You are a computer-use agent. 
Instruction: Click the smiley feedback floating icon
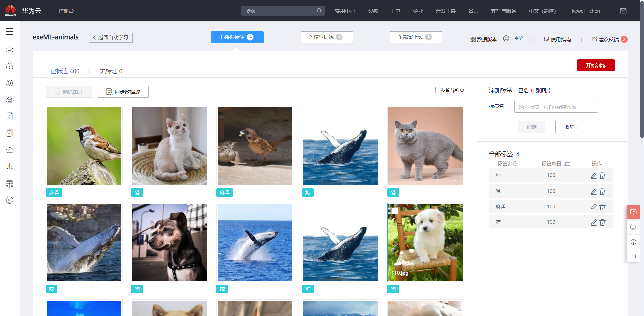pyautogui.click(x=633, y=227)
